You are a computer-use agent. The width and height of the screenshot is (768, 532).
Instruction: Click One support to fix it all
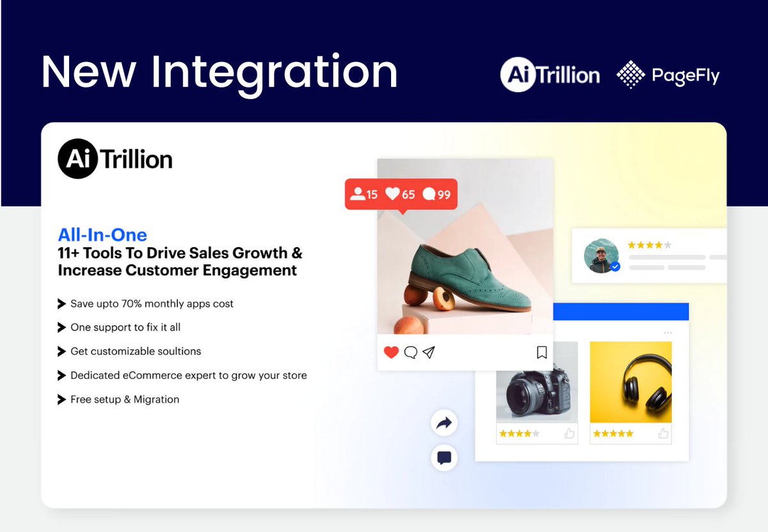click(125, 327)
